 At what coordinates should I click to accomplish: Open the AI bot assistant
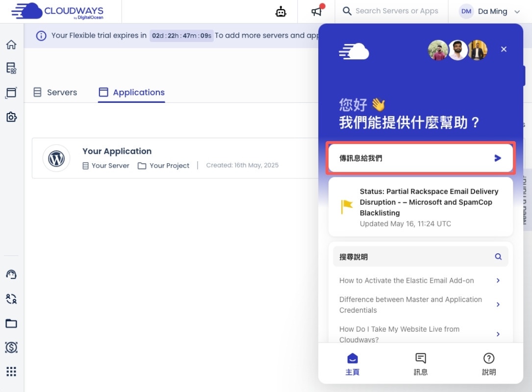[x=280, y=11]
